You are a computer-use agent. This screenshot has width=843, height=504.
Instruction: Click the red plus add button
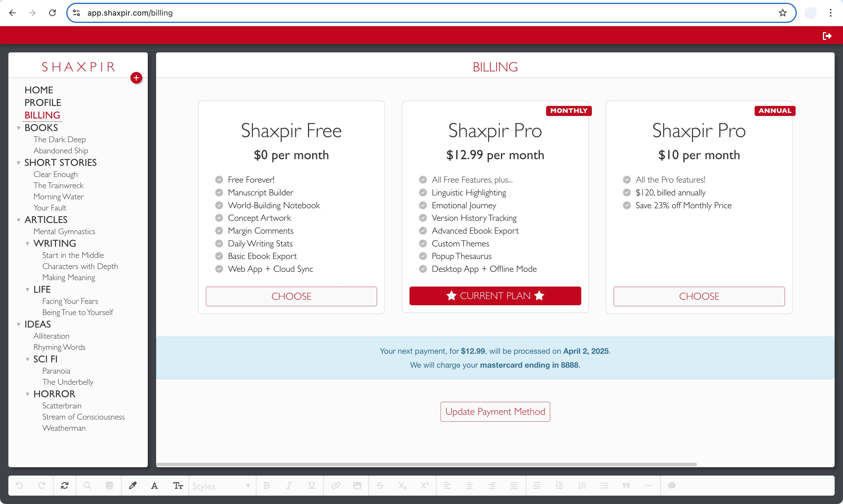pos(136,78)
